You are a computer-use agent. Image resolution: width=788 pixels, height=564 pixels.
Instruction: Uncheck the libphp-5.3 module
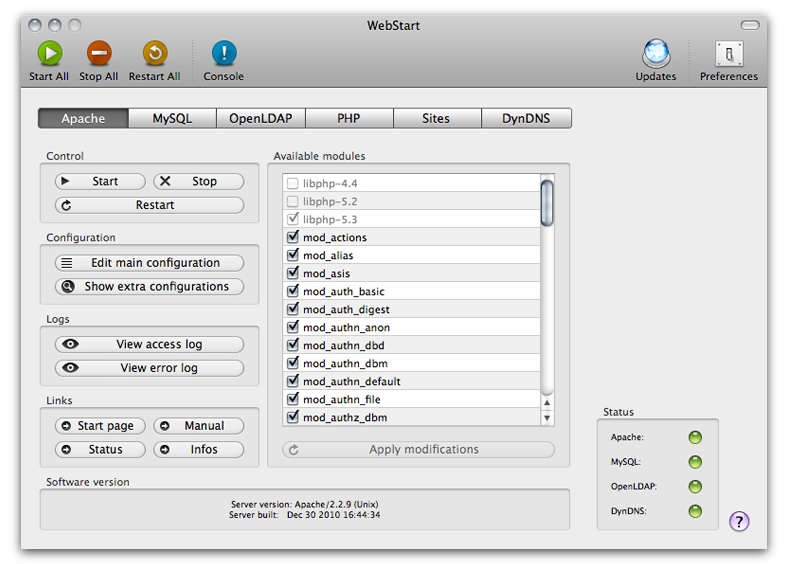[x=292, y=219]
